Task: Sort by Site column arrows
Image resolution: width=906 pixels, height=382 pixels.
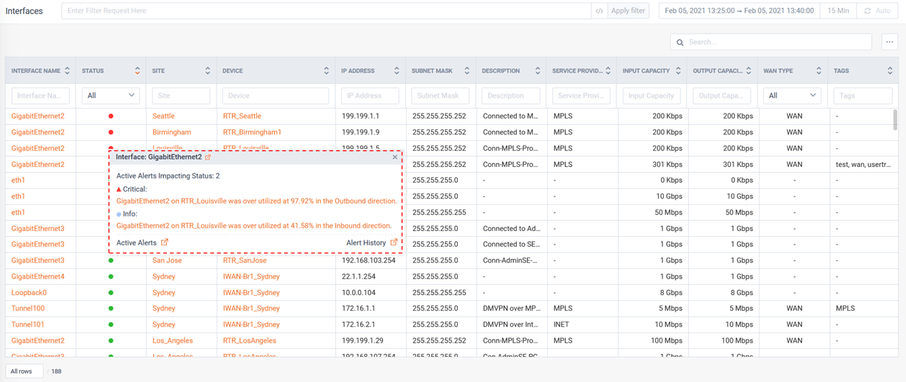Action: tap(207, 71)
